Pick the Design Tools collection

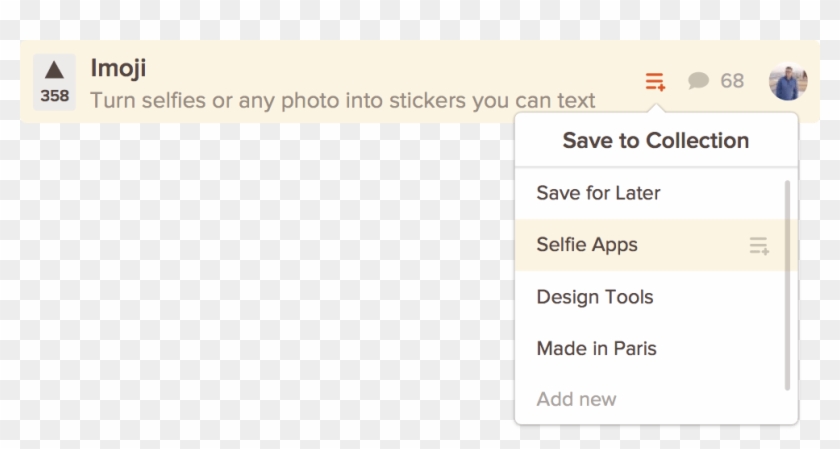[x=595, y=297]
